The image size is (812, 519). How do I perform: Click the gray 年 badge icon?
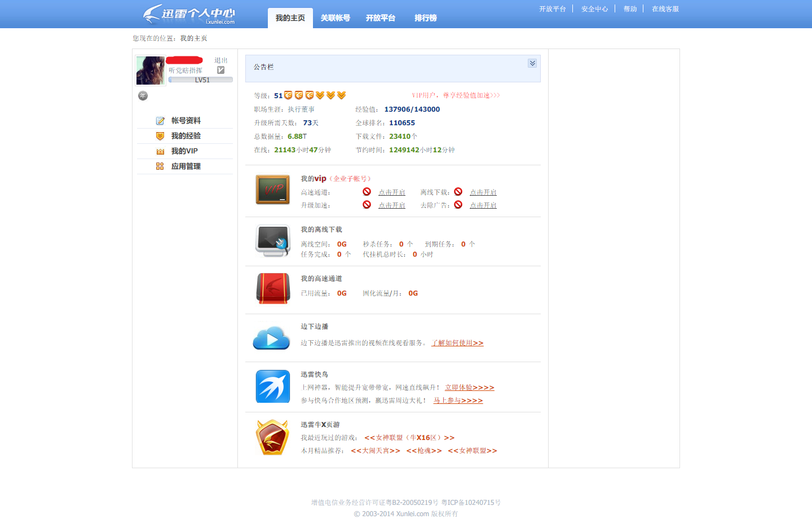[143, 96]
